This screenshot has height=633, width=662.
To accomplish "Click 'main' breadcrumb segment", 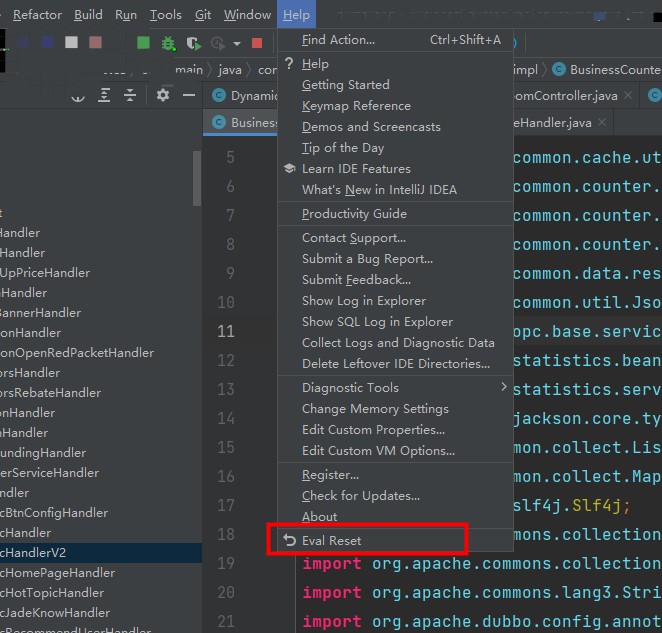I will coord(189,70).
